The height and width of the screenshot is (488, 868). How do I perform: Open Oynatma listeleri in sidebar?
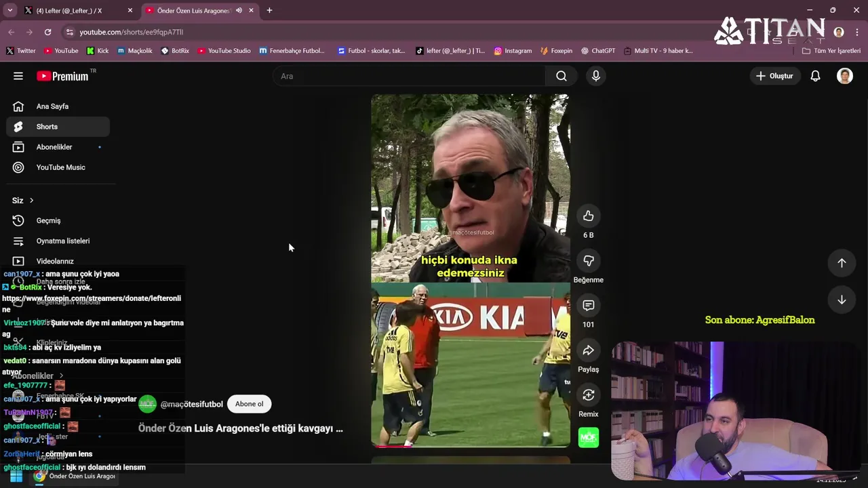[58, 241]
